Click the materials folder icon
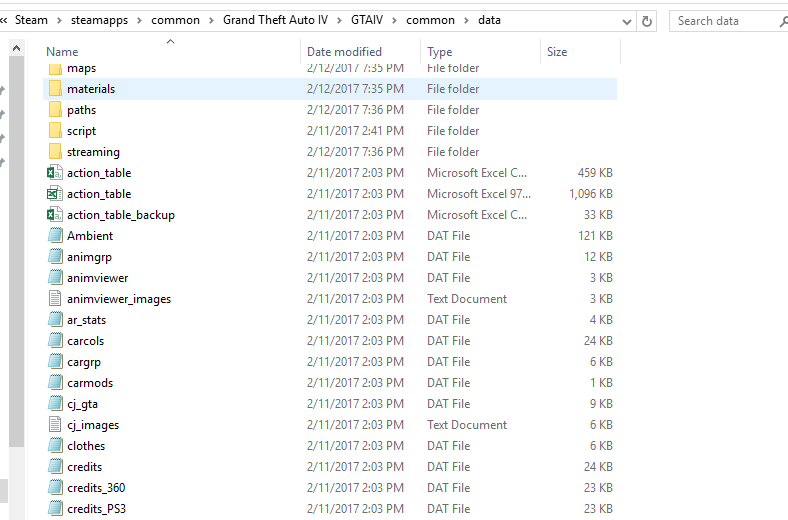The image size is (788, 520). 55,89
